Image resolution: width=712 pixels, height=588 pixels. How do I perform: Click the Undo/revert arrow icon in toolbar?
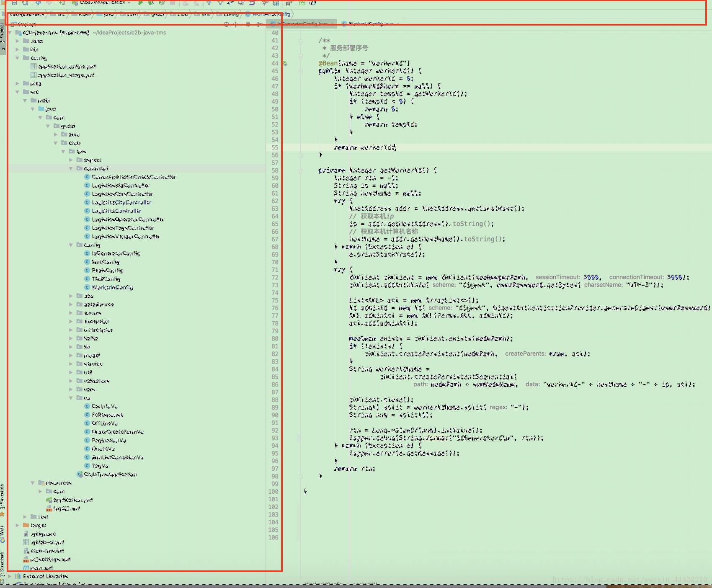252,3
